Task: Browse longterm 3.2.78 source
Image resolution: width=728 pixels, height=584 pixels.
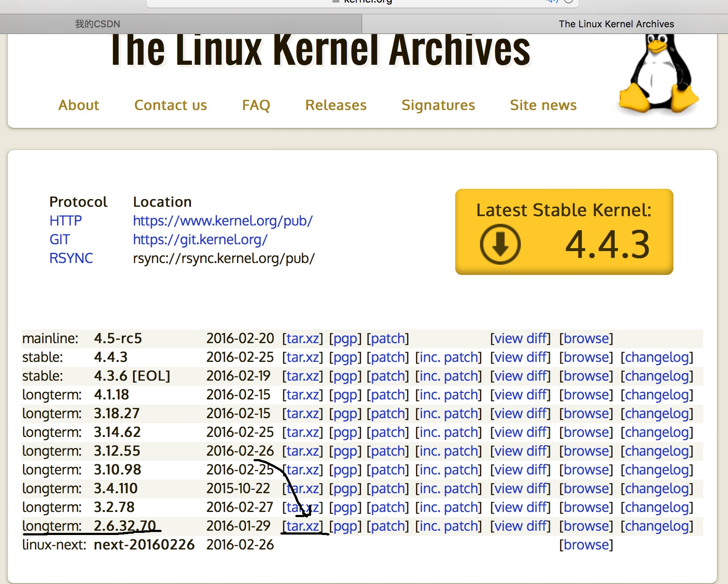Action: (x=586, y=507)
